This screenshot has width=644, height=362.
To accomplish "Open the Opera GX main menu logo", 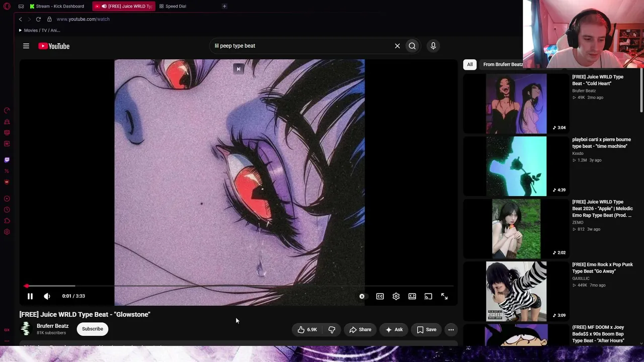I will tap(7, 6).
